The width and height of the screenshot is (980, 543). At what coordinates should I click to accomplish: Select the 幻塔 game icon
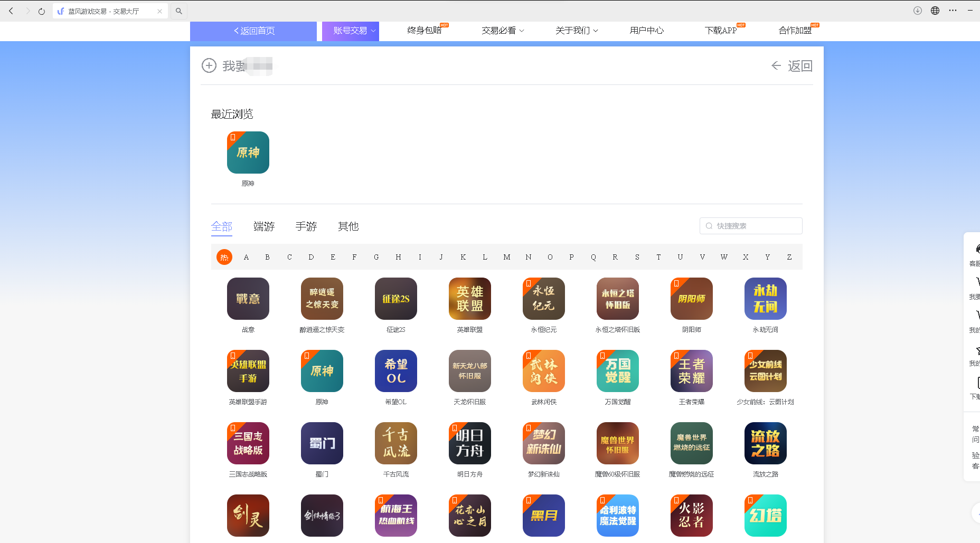pyautogui.click(x=765, y=516)
